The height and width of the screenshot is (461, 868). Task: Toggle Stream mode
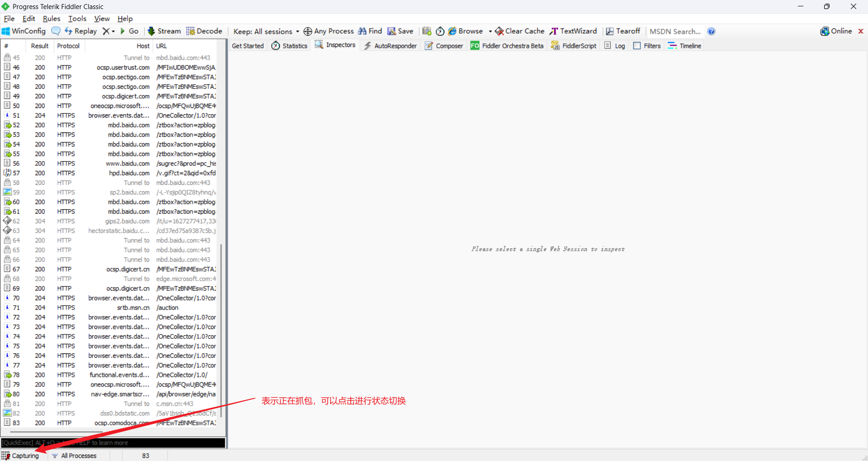point(164,31)
